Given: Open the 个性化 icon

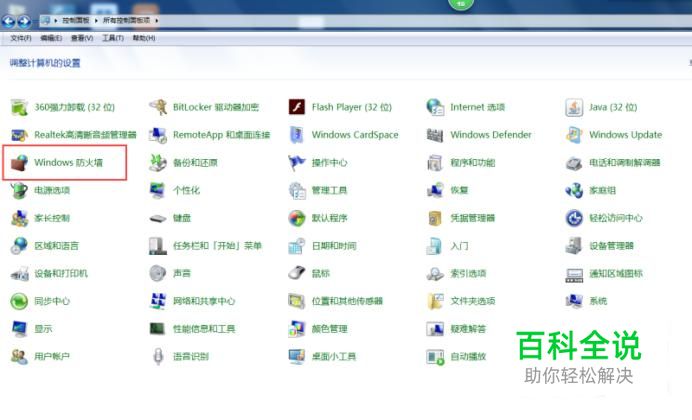Looking at the screenshot, I should point(158,191).
